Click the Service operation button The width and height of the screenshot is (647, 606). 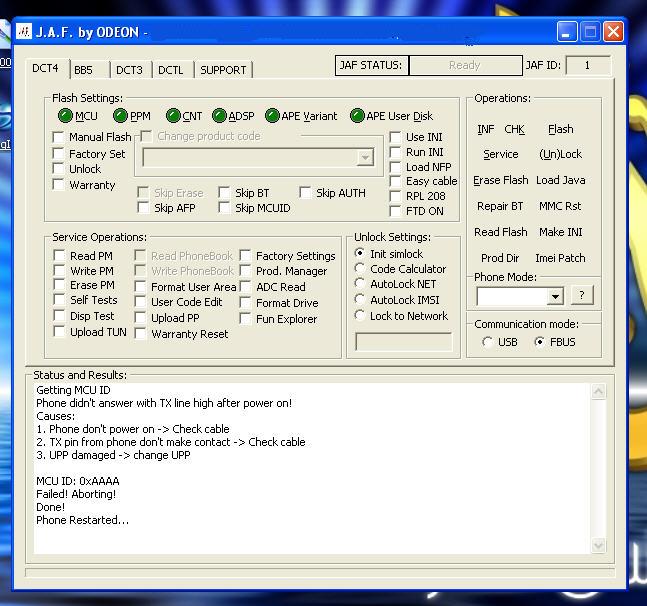pos(501,154)
